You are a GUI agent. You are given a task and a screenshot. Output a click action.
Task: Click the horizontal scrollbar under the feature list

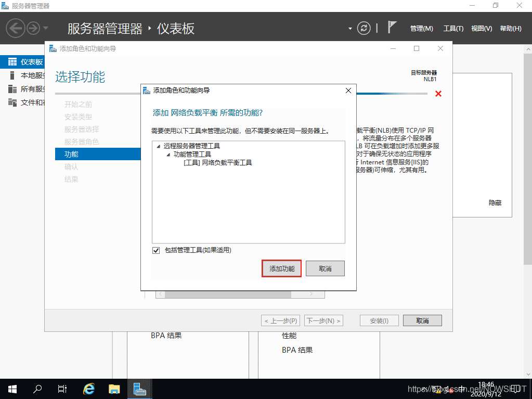point(228,294)
